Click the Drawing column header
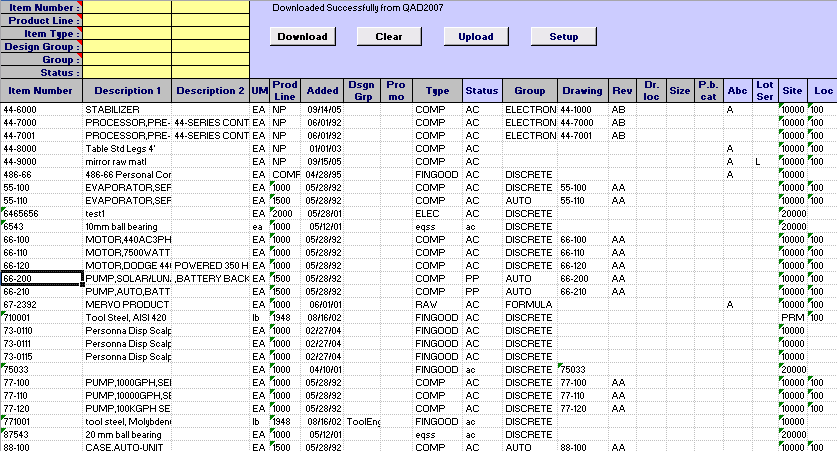This screenshot has height=451, width=837. 582,91
